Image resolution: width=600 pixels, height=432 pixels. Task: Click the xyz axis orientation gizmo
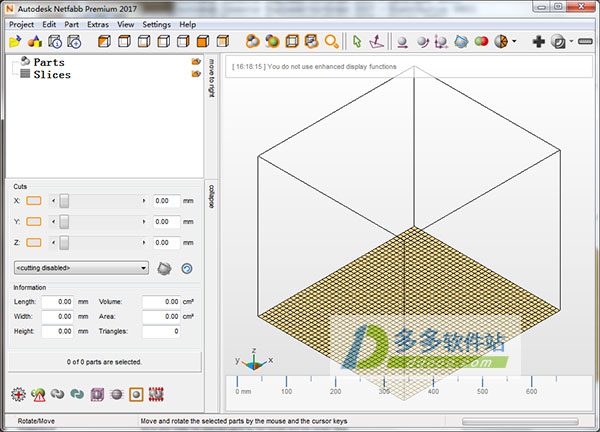pyautogui.click(x=254, y=360)
